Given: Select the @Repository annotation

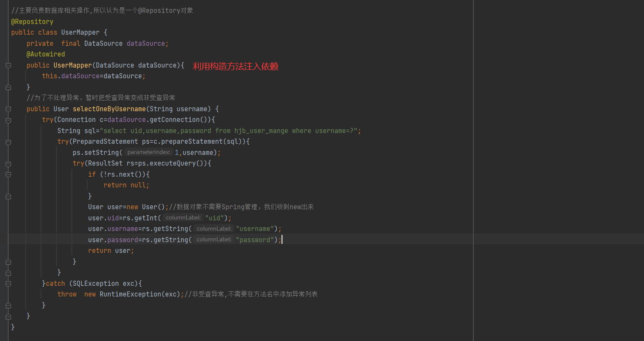Looking at the screenshot, I should (x=32, y=21).
